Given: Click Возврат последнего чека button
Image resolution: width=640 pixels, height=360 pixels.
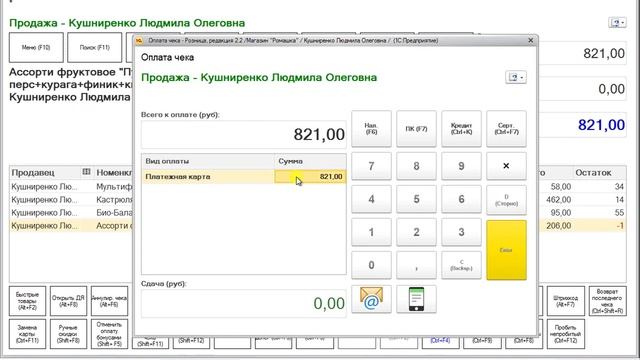Looking at the screenshot, I should click(607, 301).
